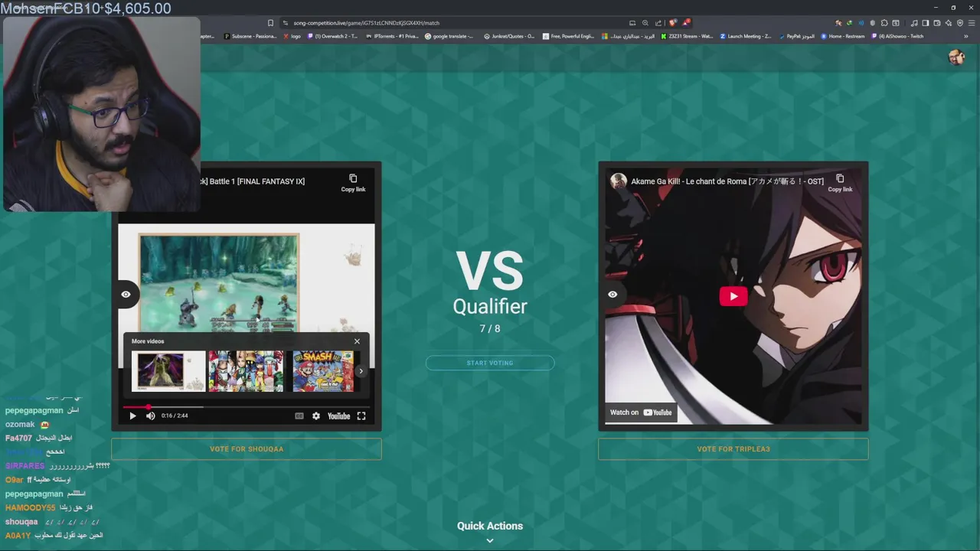
Task: Click the zoom magnifier icon in the address bar
Action: tap(645, 23)
